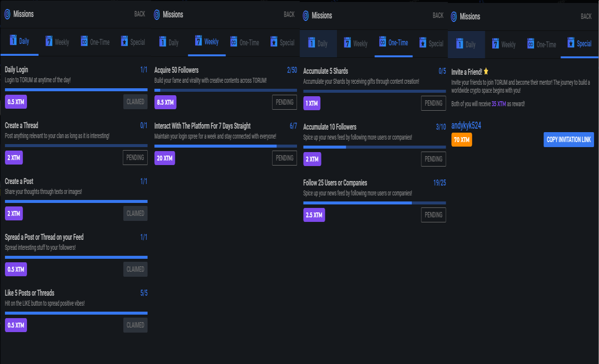
Task: Copy the invitation link
Action: pyautogui.click(x=569, y=140)
